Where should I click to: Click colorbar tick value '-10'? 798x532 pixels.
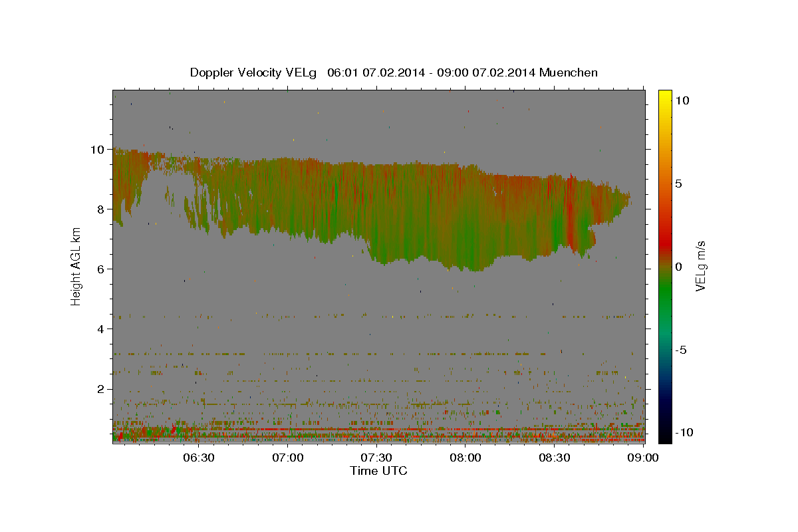pos(683,433)
